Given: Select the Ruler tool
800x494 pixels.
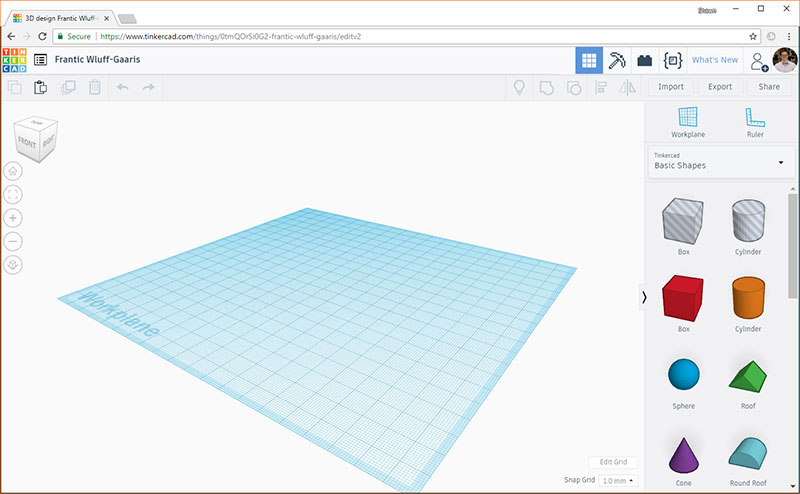Looking at the screenshot, I should [755, 121].
